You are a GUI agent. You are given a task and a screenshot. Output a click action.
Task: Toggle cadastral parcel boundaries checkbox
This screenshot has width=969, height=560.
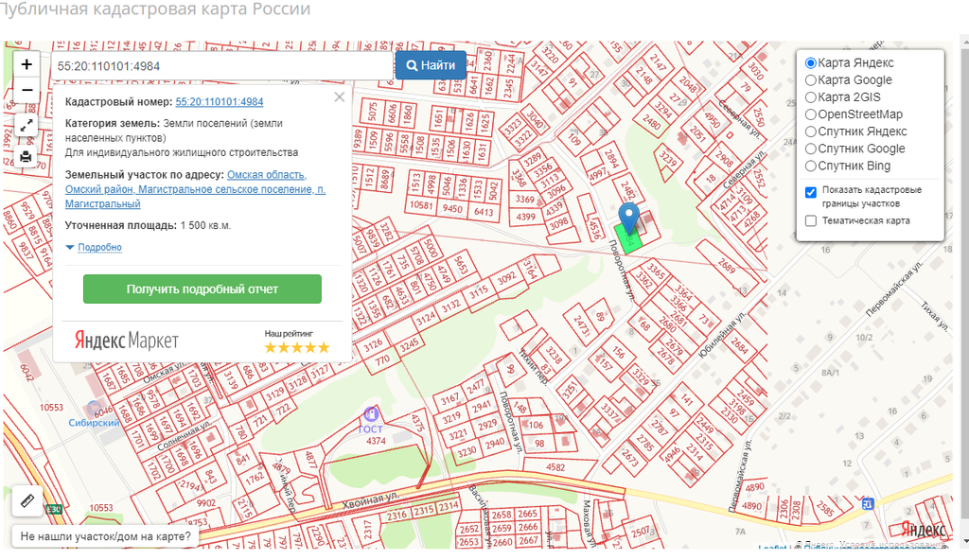pos(811,192)
